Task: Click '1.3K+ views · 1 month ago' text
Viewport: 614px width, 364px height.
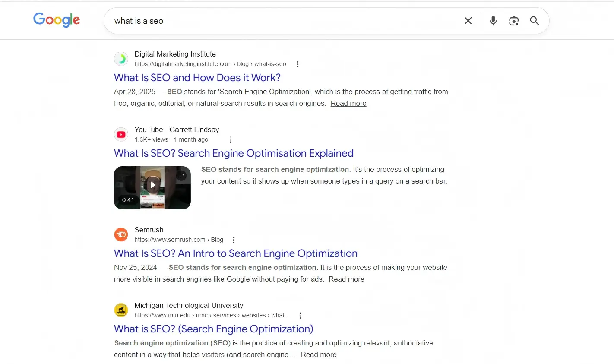Action: coord(171,139)
